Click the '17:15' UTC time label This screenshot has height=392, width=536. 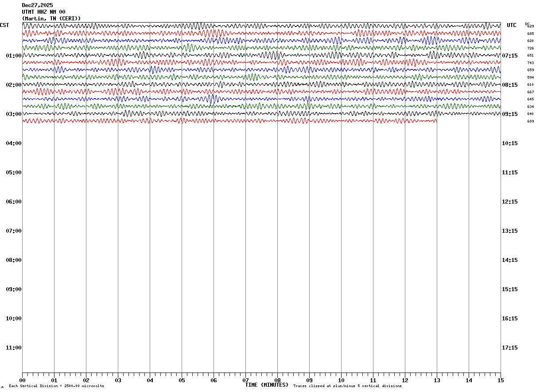[510, 348]
